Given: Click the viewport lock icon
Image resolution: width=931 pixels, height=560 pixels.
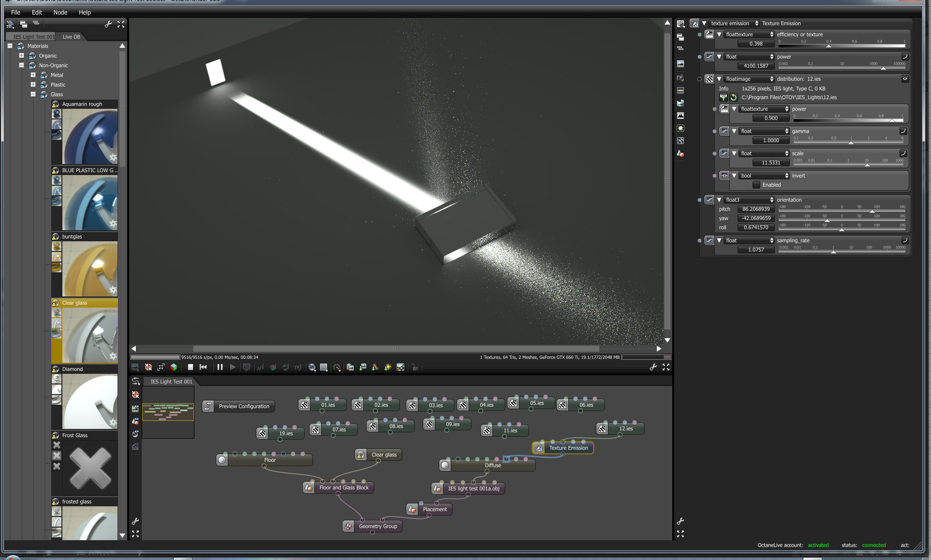Looking at the screenshot, I should coord(414,368).
